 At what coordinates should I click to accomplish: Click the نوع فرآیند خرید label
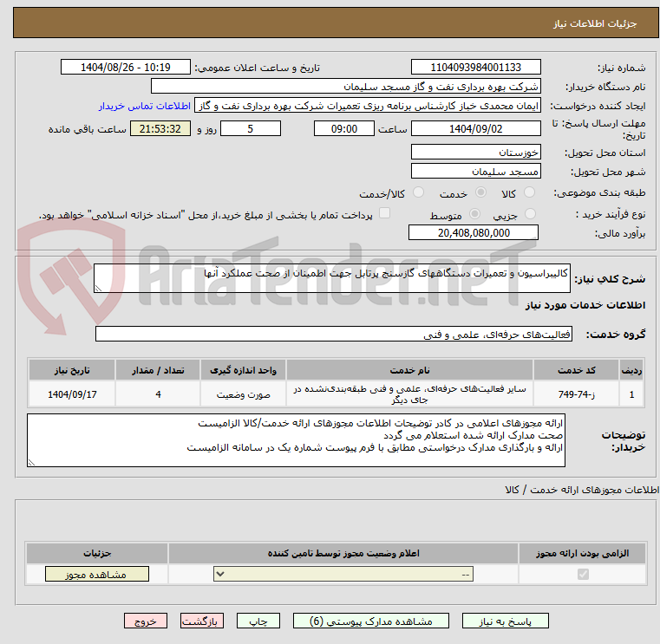click(611, 215)
